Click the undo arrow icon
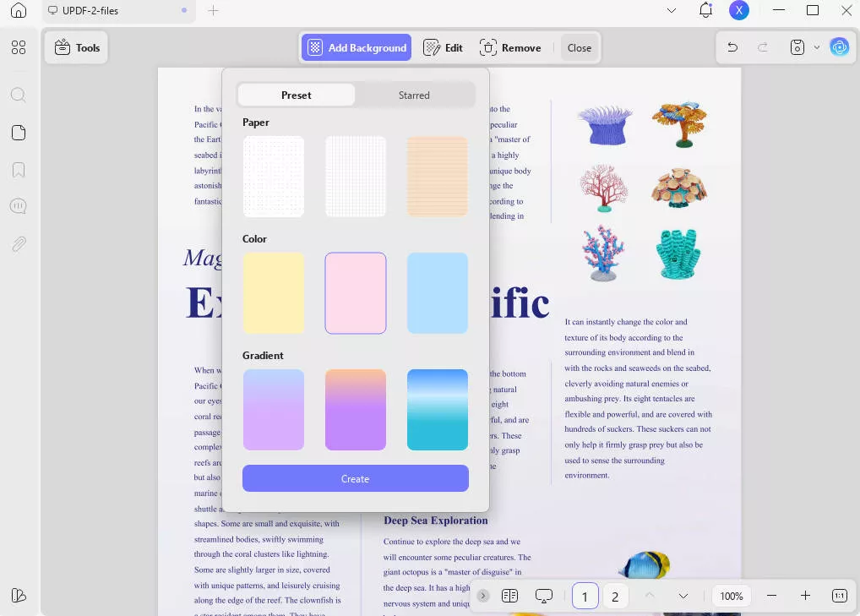 [732, 48]
